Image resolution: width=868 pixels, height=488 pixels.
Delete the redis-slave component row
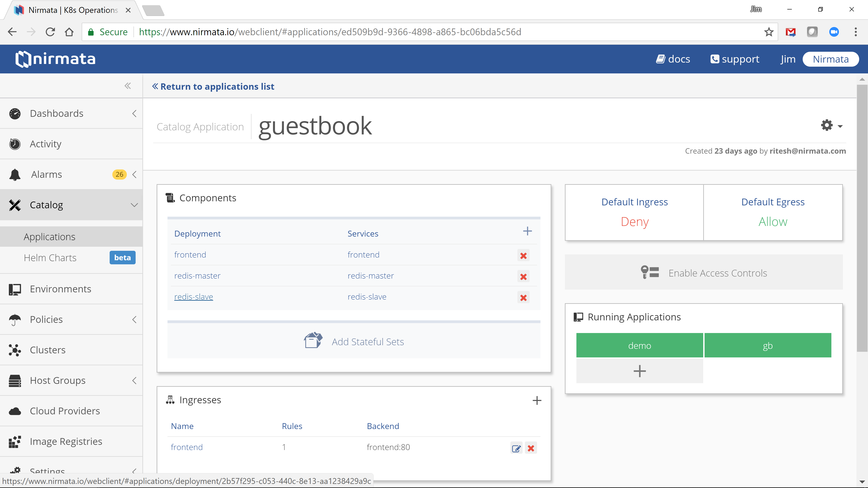coord(523,298)
